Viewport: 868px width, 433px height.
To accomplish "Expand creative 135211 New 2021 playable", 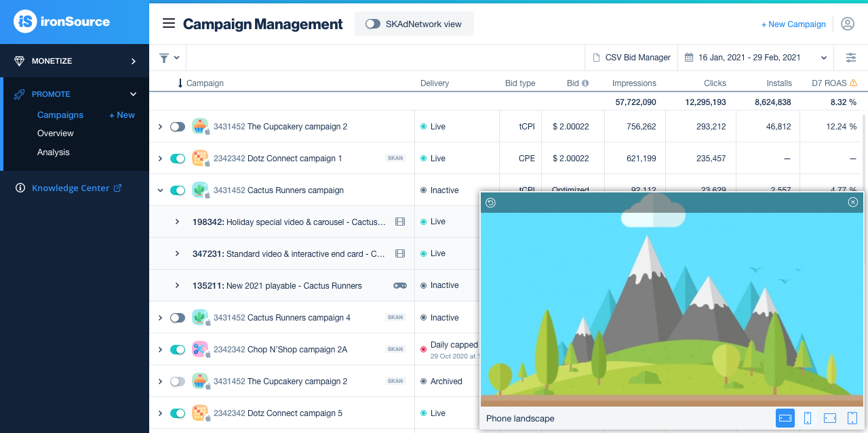I will click(x=177, y=285).
